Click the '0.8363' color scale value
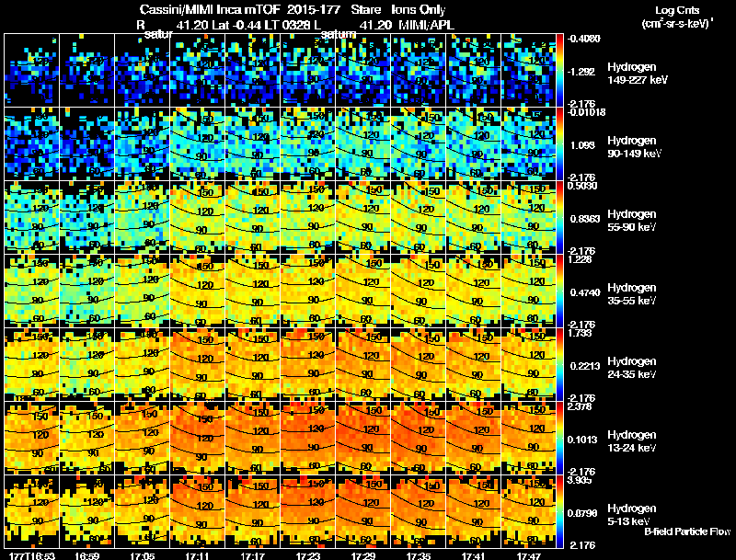This screenshot has height=560, width=736. click(x=584, y=219)
